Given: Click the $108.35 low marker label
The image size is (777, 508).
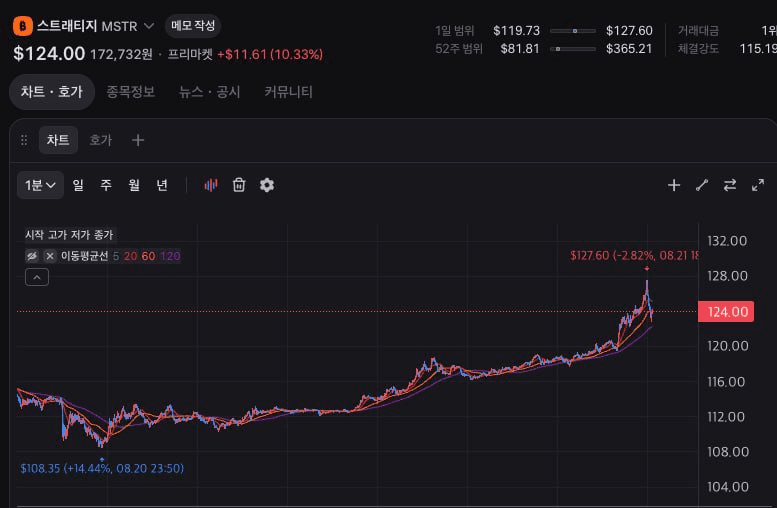Looking at the screenshot, I should [x=102, y=468].
